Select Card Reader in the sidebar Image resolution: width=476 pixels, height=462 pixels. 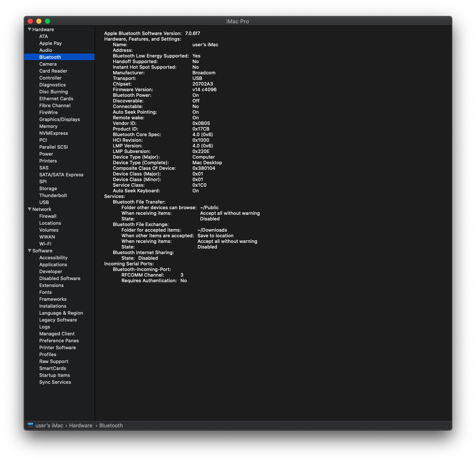53,71
